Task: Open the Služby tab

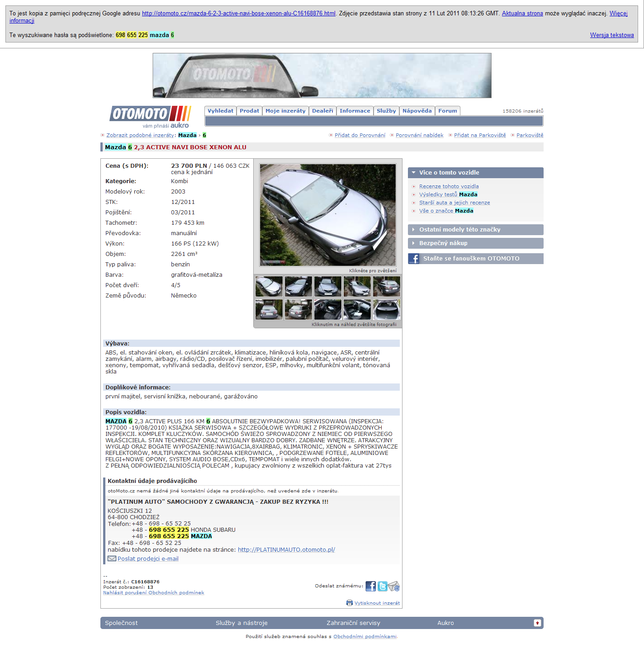Action: (x=386, y=111)
